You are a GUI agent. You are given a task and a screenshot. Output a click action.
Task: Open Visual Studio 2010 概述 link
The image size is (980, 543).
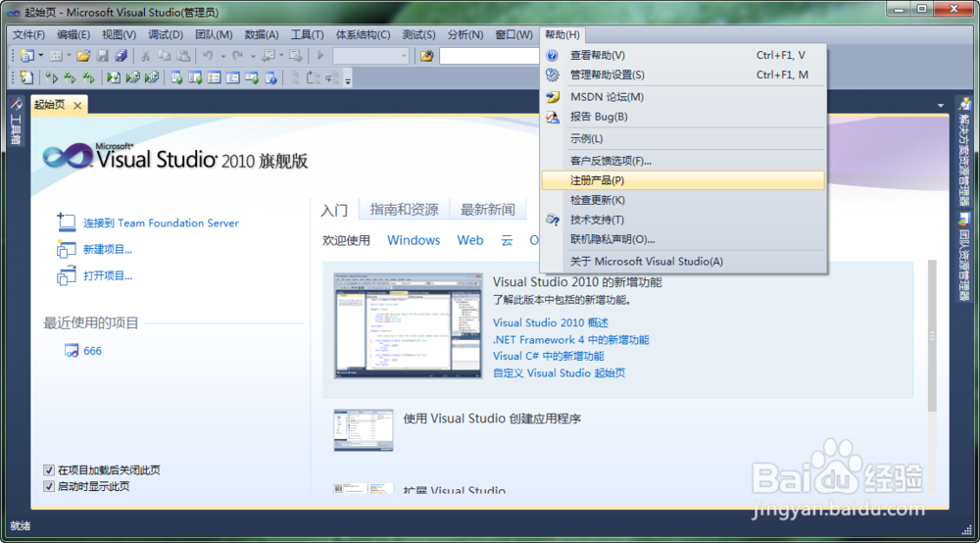pyautogui.click(x=551, y=322)
